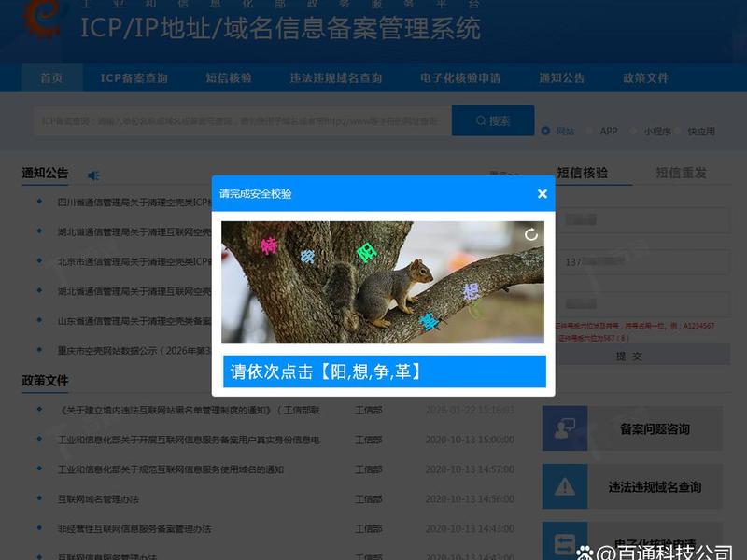Click date 2020-10-13 15:00:00
747x560 pixels.
point(470,440)
